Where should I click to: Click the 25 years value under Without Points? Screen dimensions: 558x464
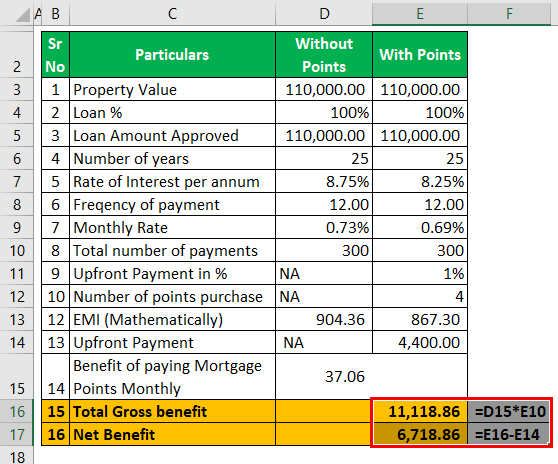[324, 158]
